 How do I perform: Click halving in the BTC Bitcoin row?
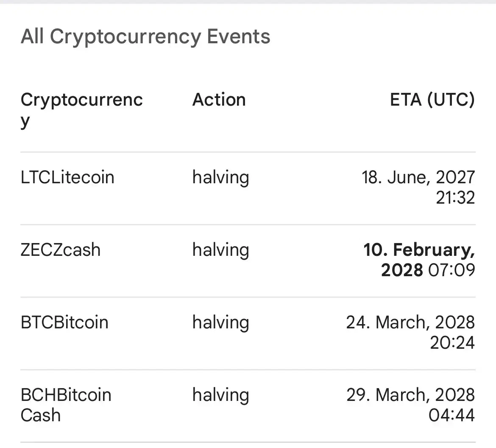pos(220,322)
